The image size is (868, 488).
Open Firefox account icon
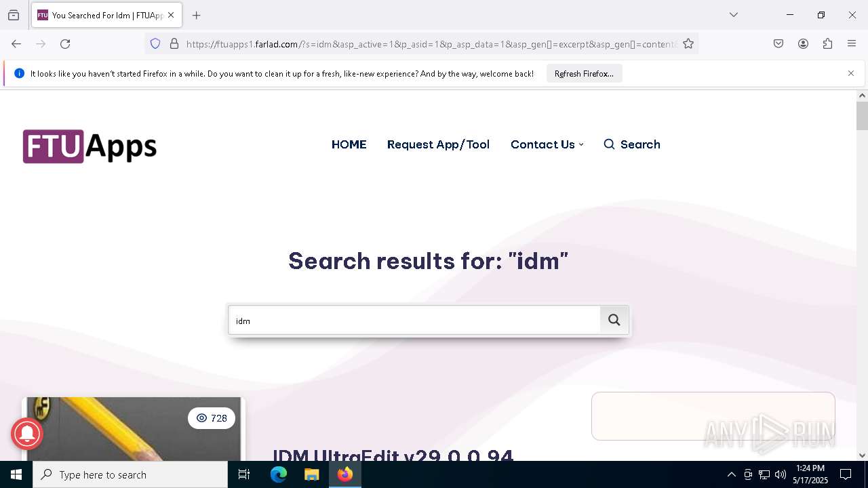[803, 44]
